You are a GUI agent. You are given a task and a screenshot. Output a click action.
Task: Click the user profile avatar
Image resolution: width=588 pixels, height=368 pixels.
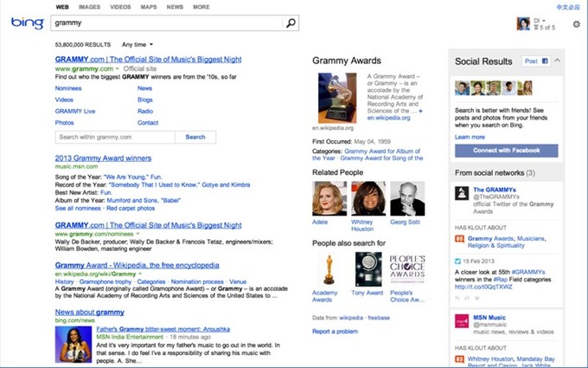tap(523, 23)
